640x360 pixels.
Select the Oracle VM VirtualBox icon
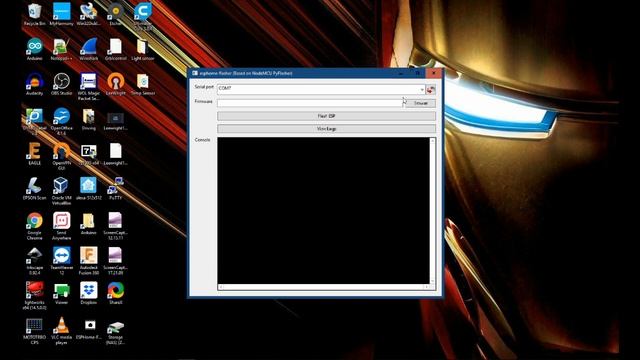click(61, 191)
